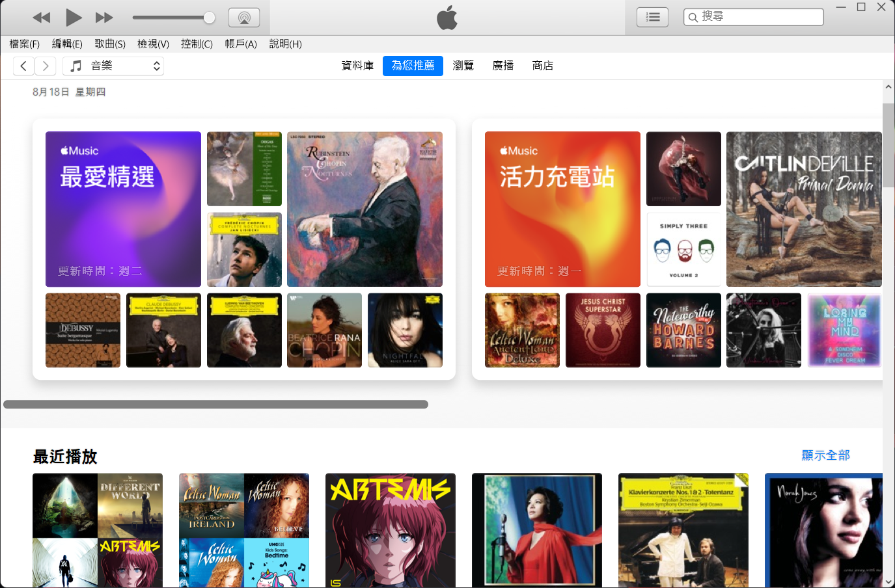Open the Degas ballerina album cover
The height and width of the screenshot is (588, 895).
244,169
